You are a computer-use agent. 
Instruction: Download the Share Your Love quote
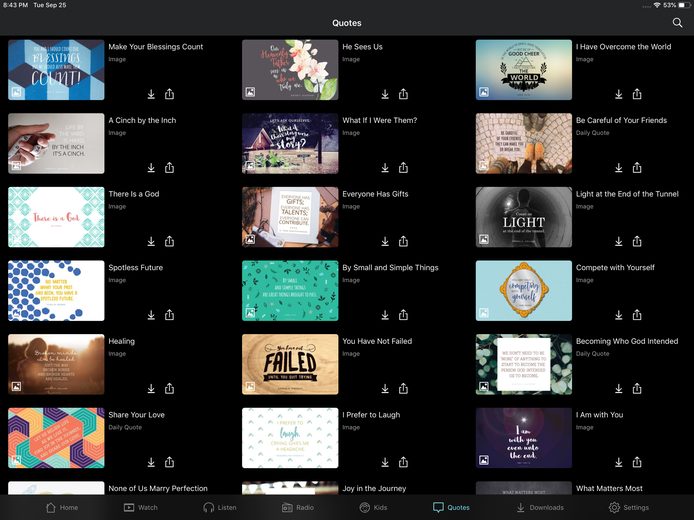151,462
